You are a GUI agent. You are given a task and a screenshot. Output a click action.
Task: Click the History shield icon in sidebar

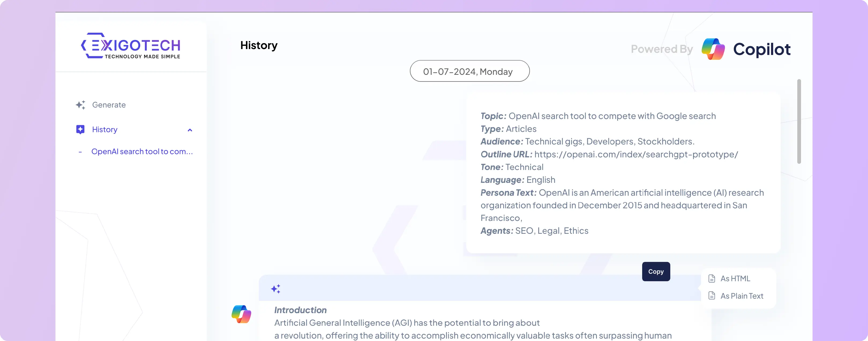tap(80, 129)
